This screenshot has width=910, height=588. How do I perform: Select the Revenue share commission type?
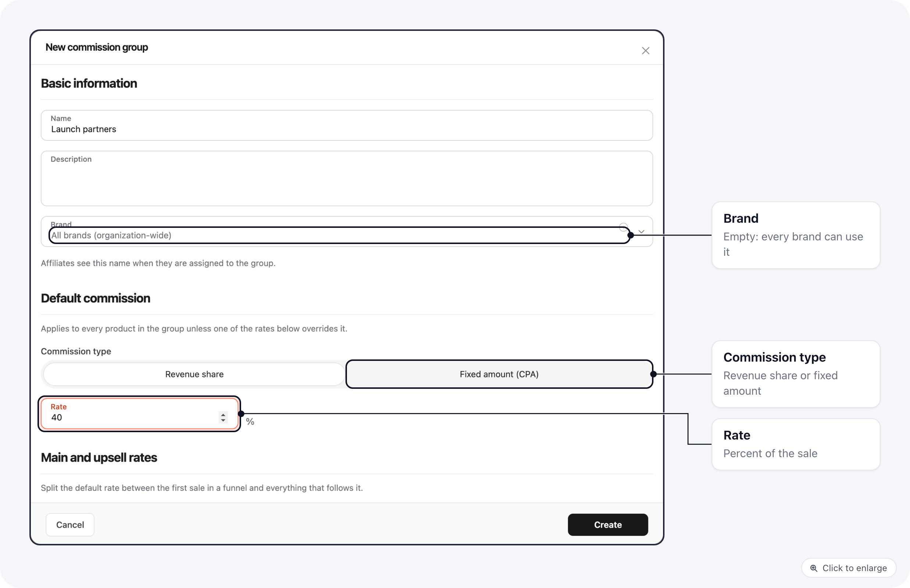[194, 374]
